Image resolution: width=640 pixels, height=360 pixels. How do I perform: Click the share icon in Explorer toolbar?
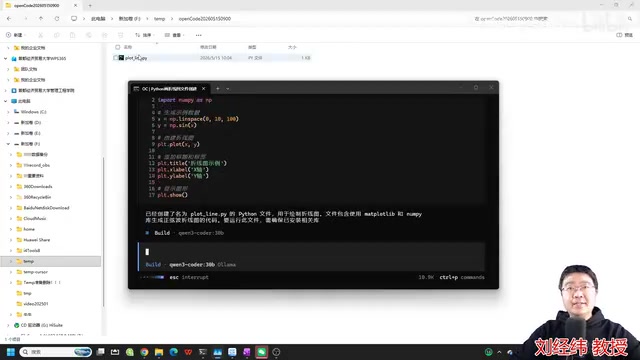[x=104, y=35]
